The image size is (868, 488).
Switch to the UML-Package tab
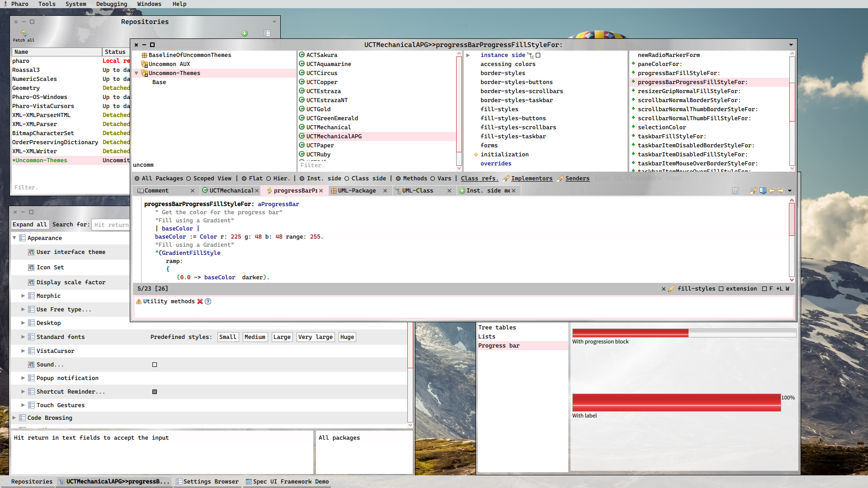click(x=357, y=191)
